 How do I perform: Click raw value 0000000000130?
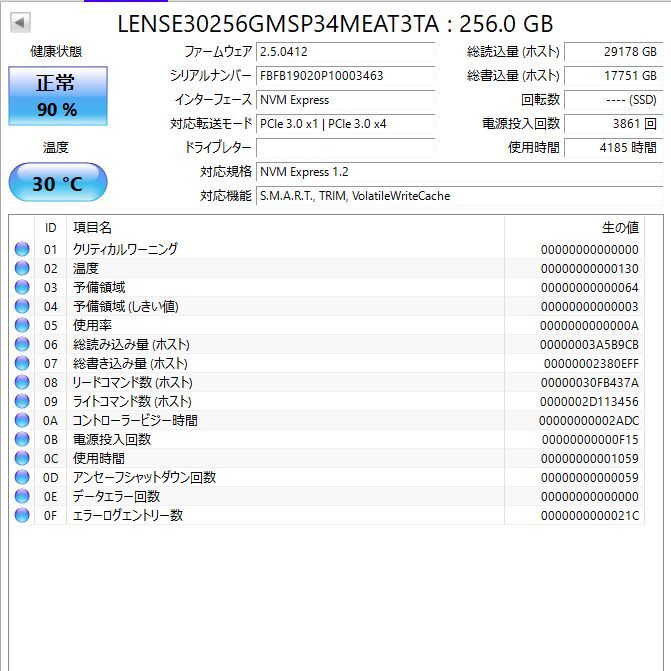coord(589,269)
